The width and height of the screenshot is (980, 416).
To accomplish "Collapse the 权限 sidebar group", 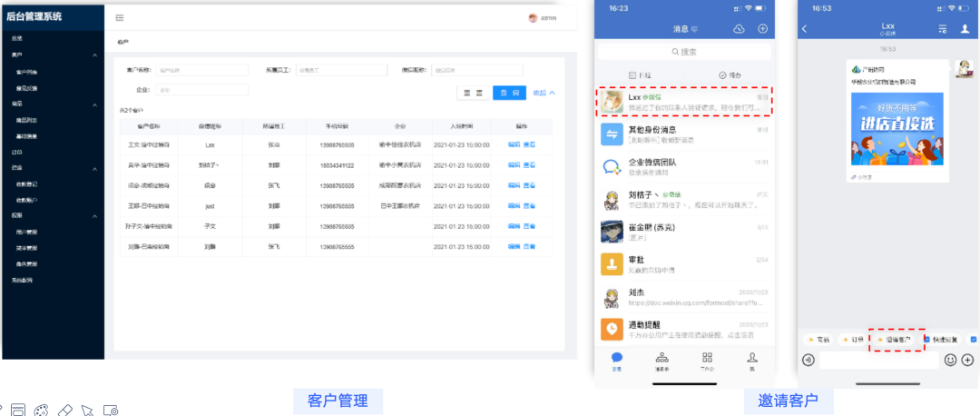I will (95, 216).
